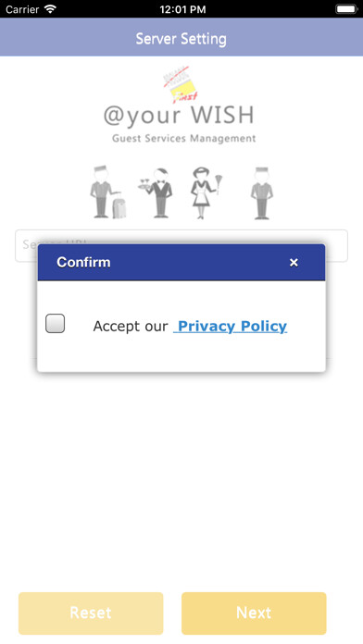
Task: Tap the First logo above @your WISH
Action: (181, 84)
